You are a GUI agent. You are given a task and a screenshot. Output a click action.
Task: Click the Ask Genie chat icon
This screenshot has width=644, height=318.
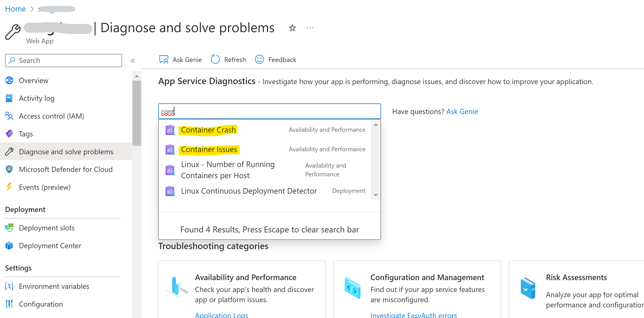click(164, 60)
